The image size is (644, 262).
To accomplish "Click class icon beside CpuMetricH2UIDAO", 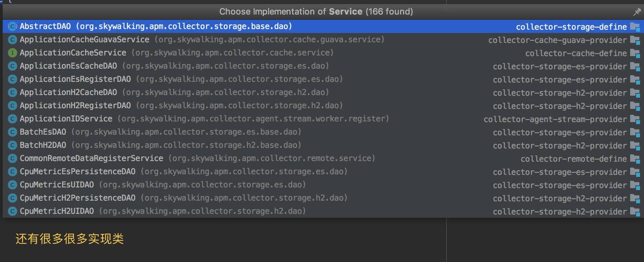I will (13, 211).
